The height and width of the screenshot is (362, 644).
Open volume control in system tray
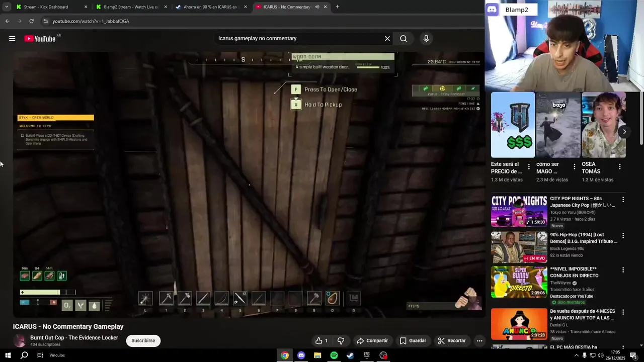pyautogui.click(x=601, y=355)
